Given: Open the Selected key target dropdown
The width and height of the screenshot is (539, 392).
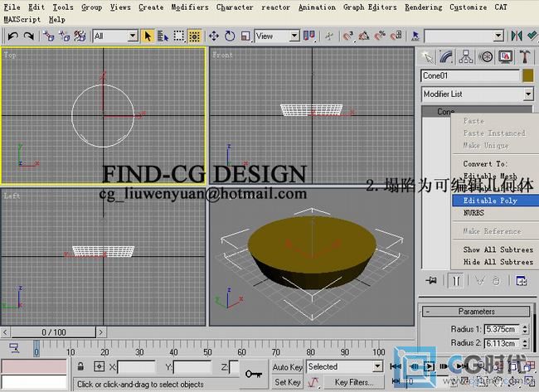Looking at the screenshot, I should coord(378,366).
